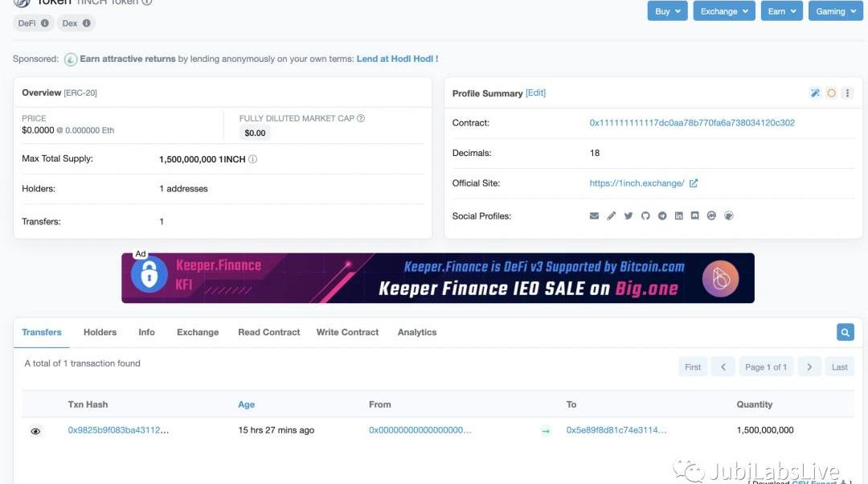The image size is (868, 484).
Task: Open the contract address link
Action: tap(692, 123)
